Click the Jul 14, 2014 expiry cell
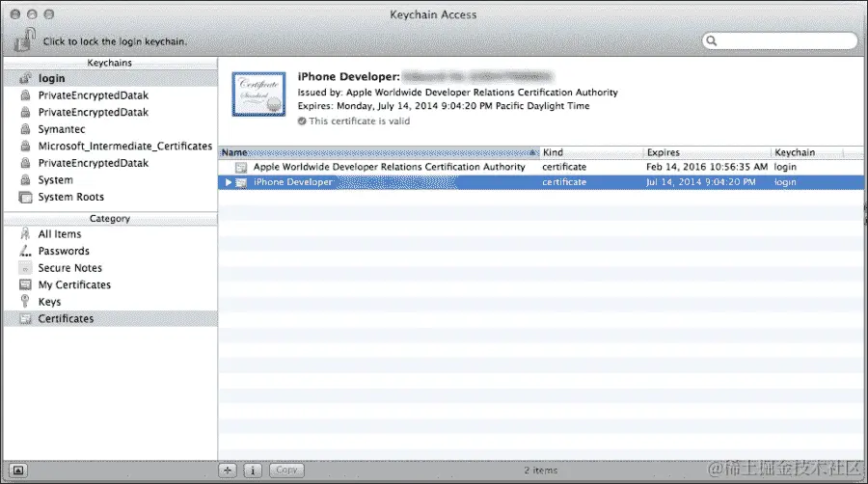 (701, 182)
